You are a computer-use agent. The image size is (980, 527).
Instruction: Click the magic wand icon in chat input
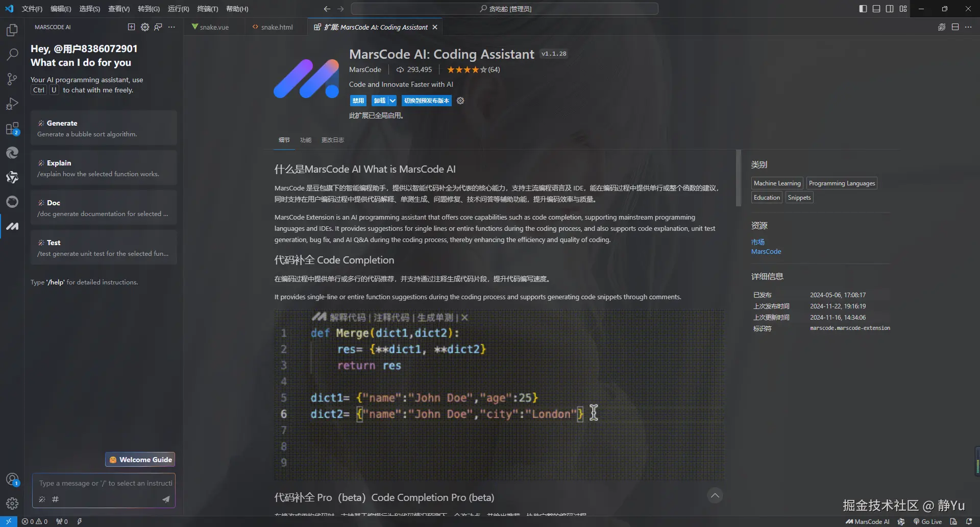[42, 499]
